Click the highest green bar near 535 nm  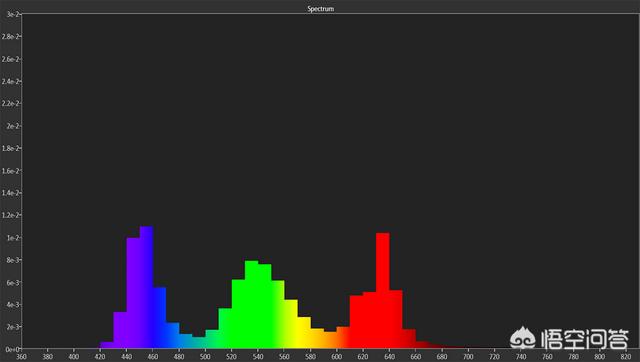pos(251,304)
